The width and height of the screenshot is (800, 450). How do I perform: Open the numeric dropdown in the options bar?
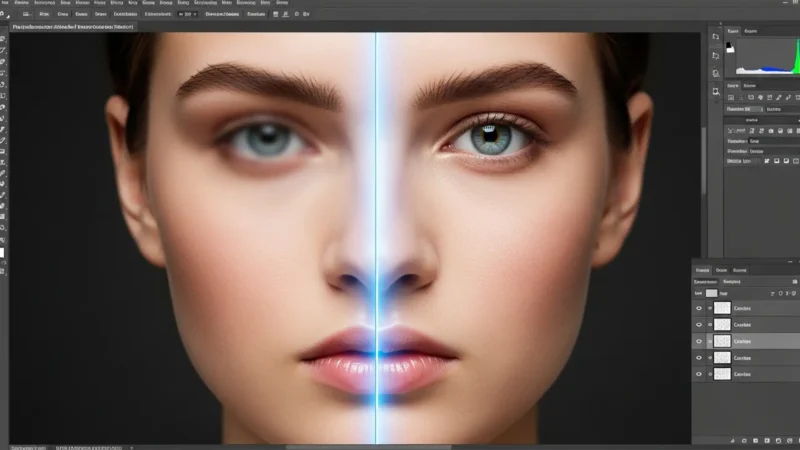point(187,14)
